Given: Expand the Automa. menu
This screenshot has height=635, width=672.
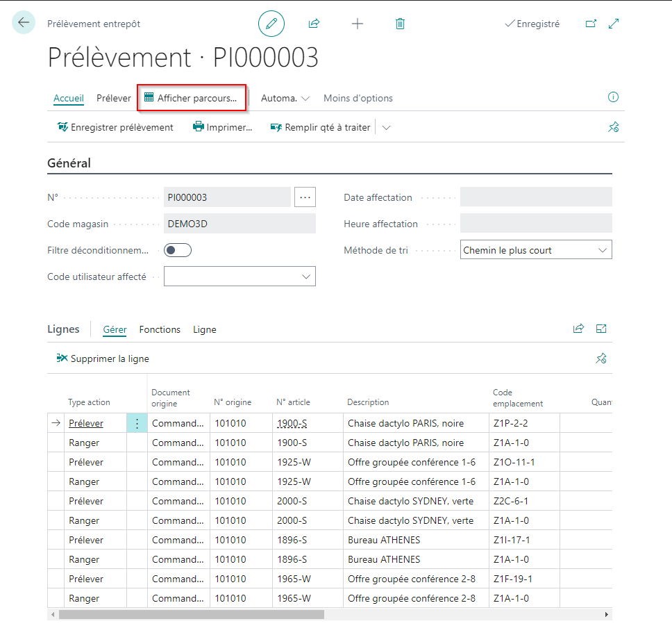Looking at the screenshot, I should click(x=285, y=98).
